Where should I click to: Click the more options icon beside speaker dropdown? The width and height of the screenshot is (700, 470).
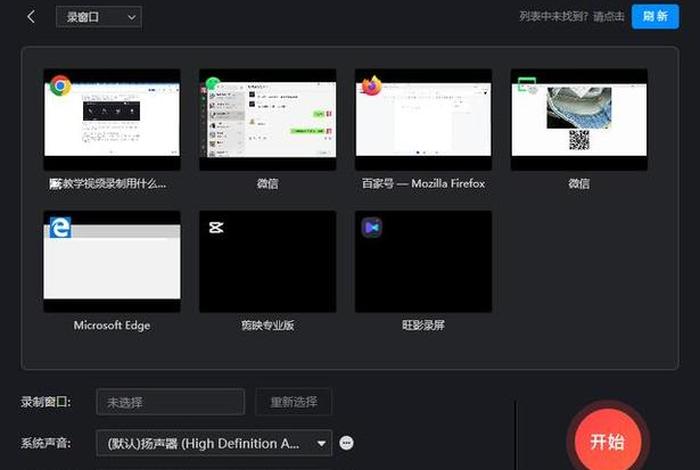346,443
